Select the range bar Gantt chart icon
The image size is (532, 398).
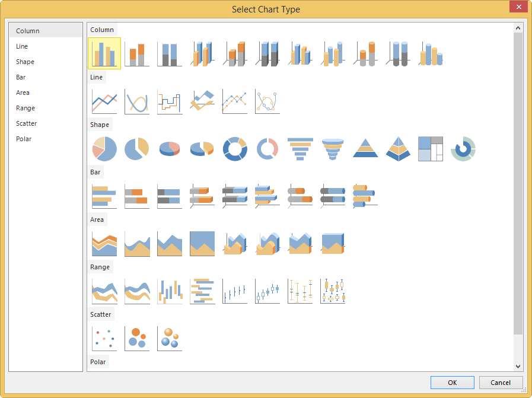pyautogui.click(x=202, y=291)
